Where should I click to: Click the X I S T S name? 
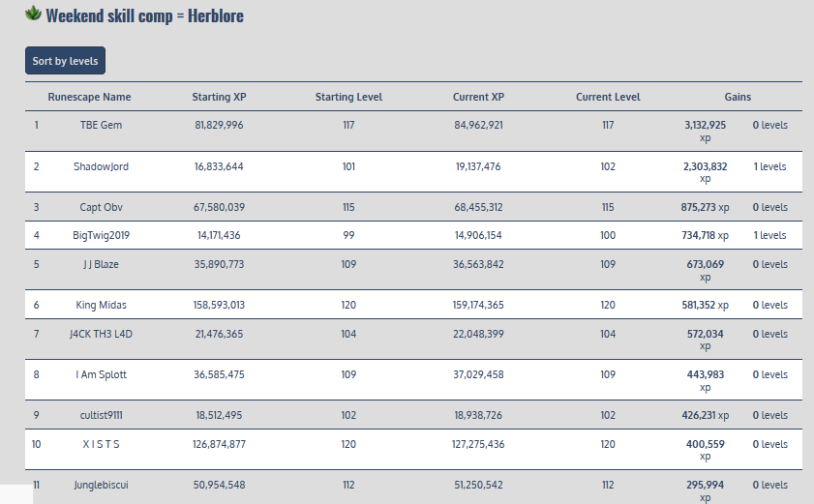[x=101, y=444]
